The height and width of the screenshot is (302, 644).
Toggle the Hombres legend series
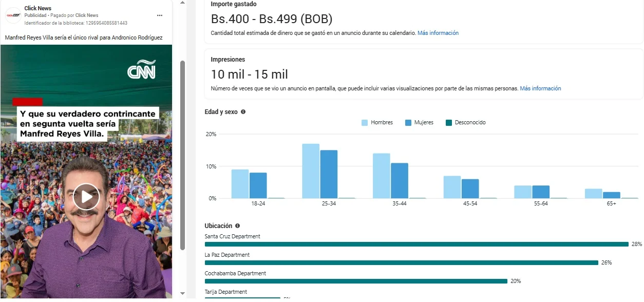[x=377, y=123]
